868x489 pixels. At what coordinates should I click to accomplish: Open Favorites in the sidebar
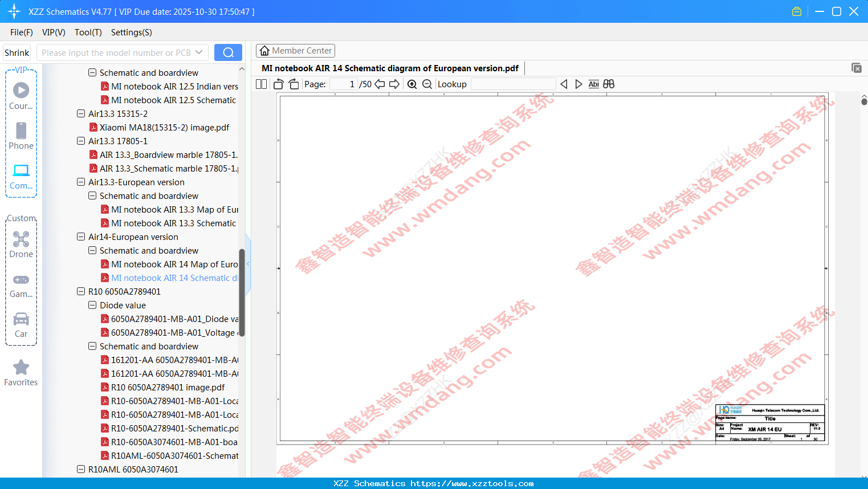tap(21, 373)
